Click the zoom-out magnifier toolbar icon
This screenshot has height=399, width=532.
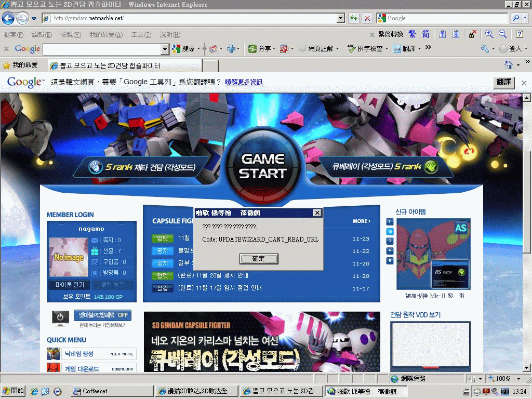pyautogui.click(x=502, y=34)
